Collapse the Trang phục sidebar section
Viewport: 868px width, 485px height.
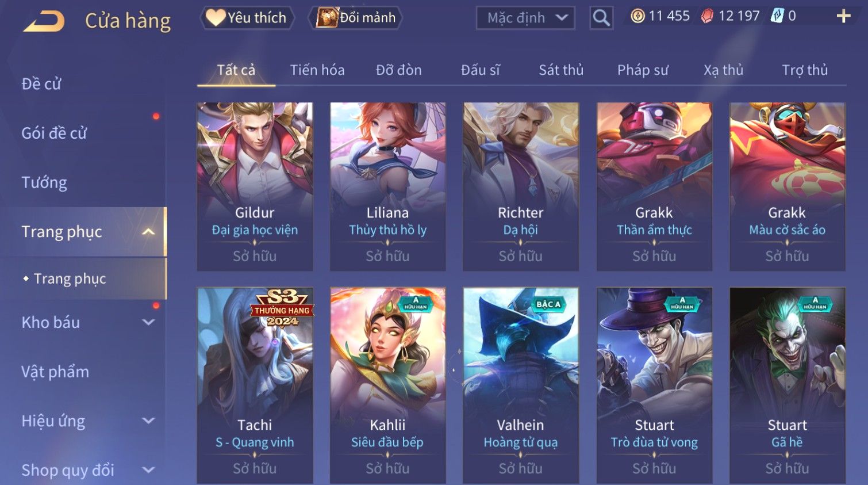pyautogui.click(x=148, y=232)
